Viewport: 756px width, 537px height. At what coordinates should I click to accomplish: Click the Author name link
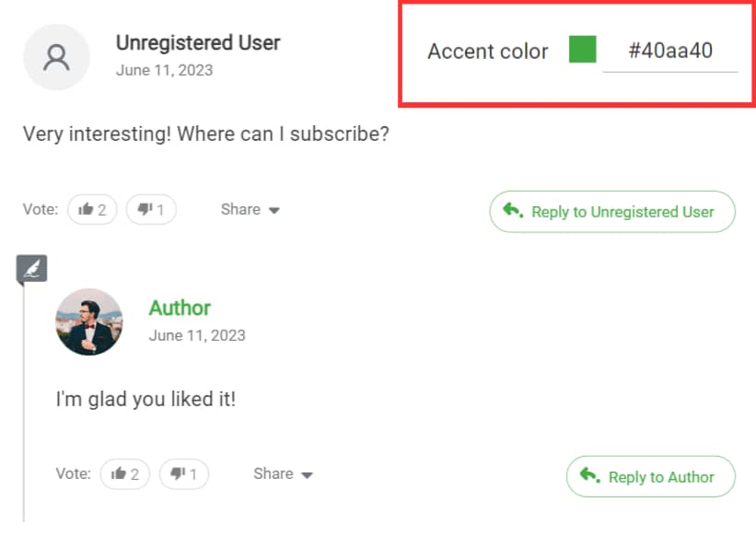pos(180,308)
